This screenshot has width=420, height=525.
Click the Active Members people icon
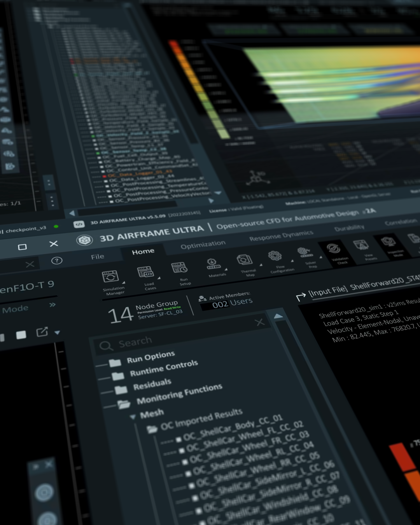[x=202, y=298]
